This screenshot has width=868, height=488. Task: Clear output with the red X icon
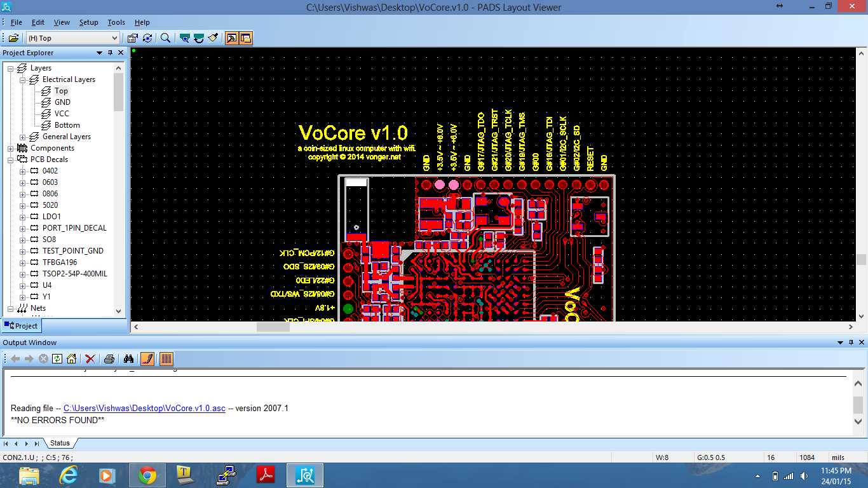90,358
